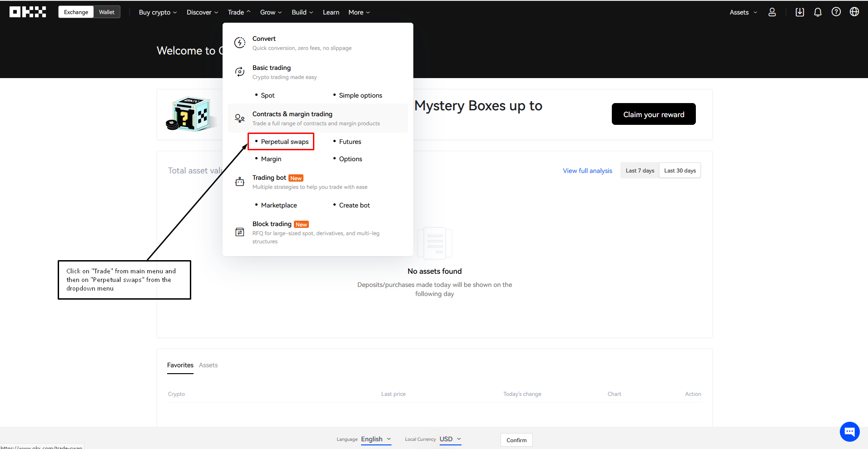
Task: Expand the Discover menu
Action: pyautogui.click(x=202, y=12)
